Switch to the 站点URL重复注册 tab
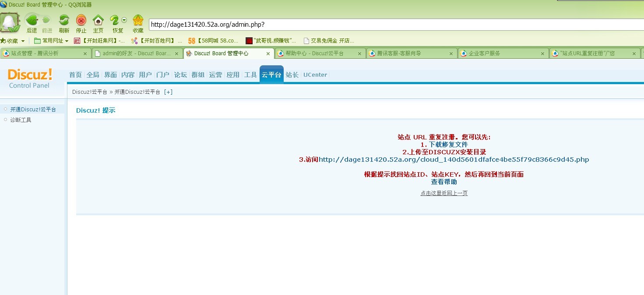644x295 pixels. (595, 53)
